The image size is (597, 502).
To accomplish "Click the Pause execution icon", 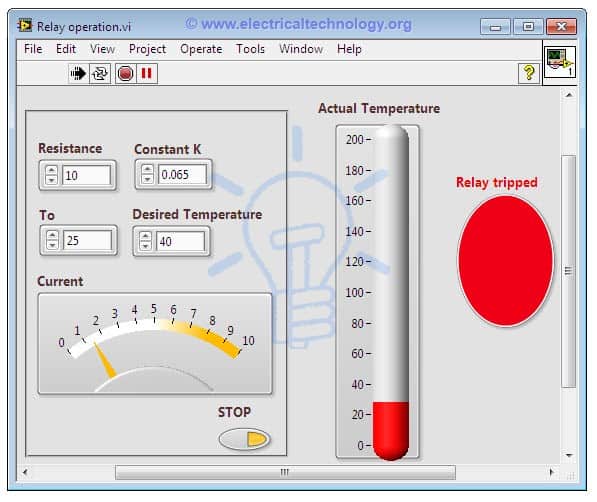I will coord(147,73).
